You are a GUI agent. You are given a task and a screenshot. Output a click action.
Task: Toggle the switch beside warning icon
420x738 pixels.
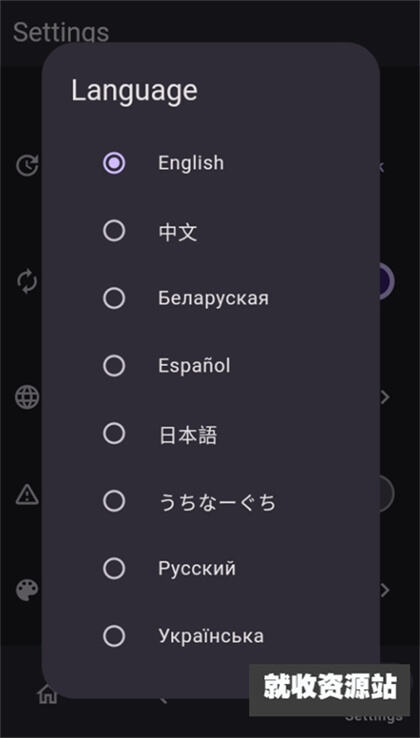point(386,494)
